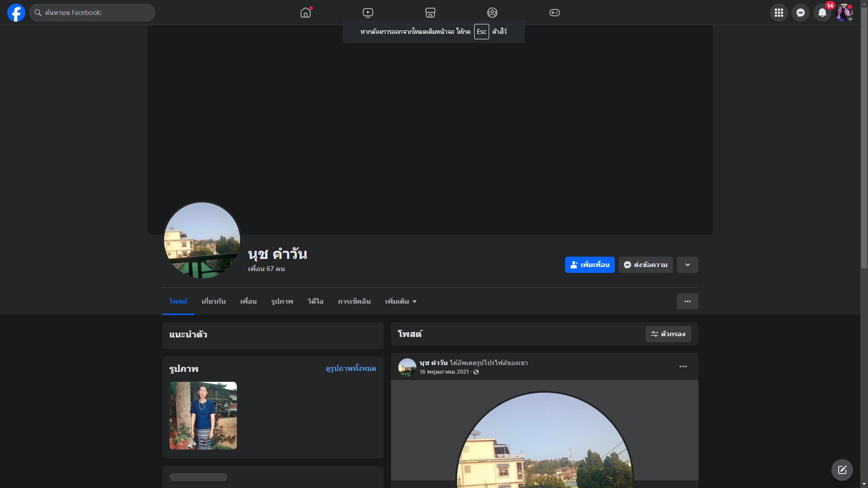This screenshot has width=868, height=488.
Task: Open the Watch video icon
Action: coord(368,13)
